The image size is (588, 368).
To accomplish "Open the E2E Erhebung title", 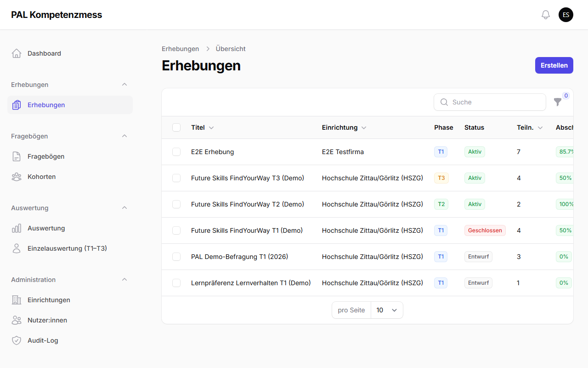I will pos(213,152).
